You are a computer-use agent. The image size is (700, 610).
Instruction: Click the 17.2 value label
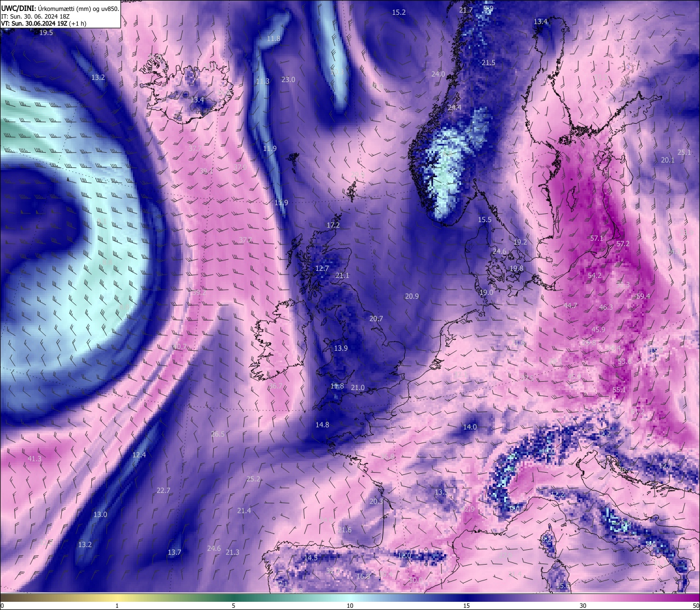(x=333, y=225)
